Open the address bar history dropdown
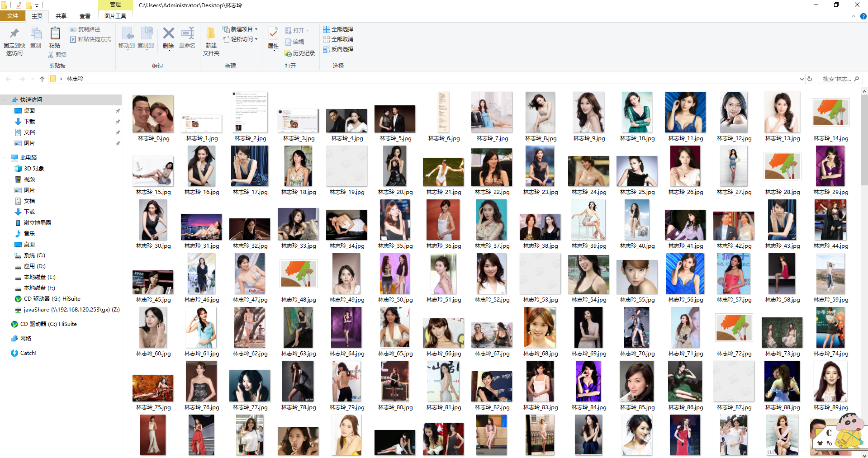 coord(802,79)
